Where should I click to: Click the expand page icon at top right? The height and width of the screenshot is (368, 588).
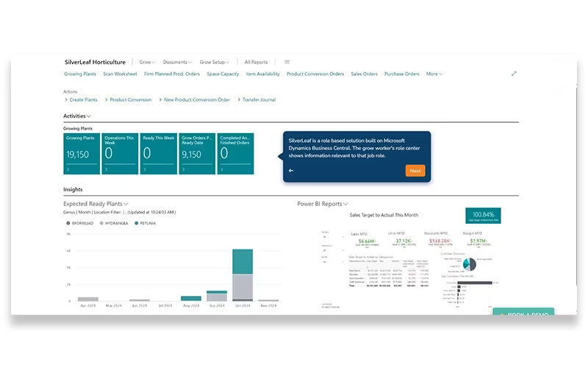pyautogui.click(x=514, y=74)
